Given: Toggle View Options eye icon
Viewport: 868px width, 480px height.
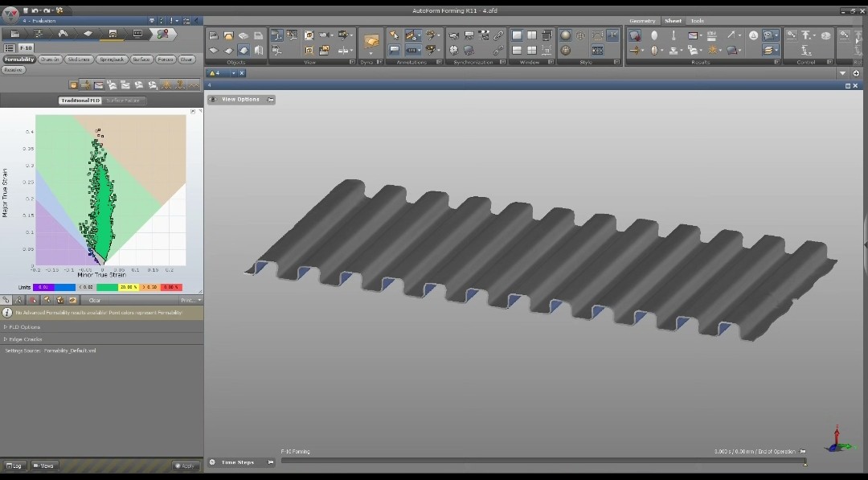Looking at the screenshot, I should [x=212, y=100].
